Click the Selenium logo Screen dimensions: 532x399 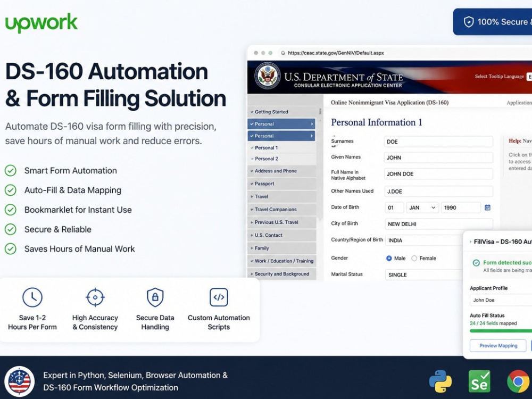click(479, 381)
